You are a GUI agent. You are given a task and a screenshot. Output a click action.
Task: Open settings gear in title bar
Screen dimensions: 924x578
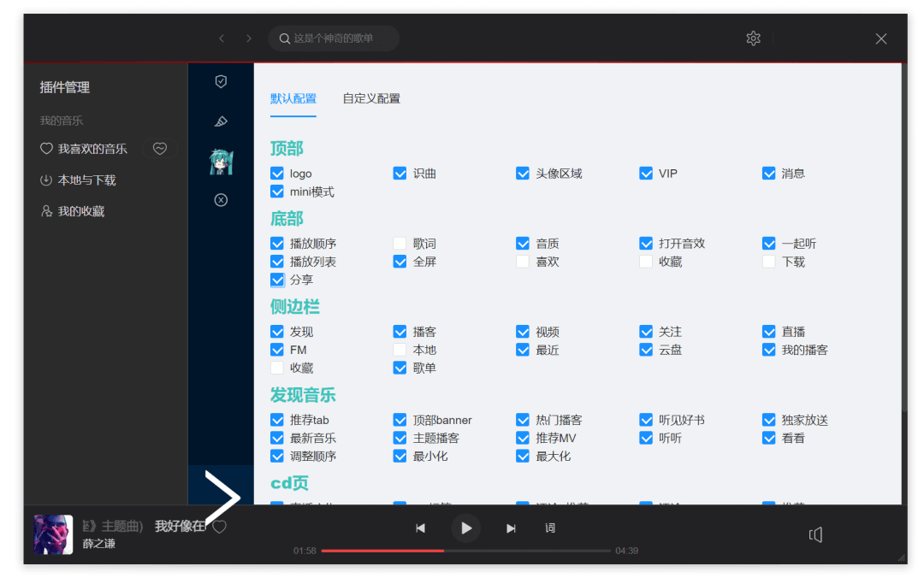[x=753, y=38]
